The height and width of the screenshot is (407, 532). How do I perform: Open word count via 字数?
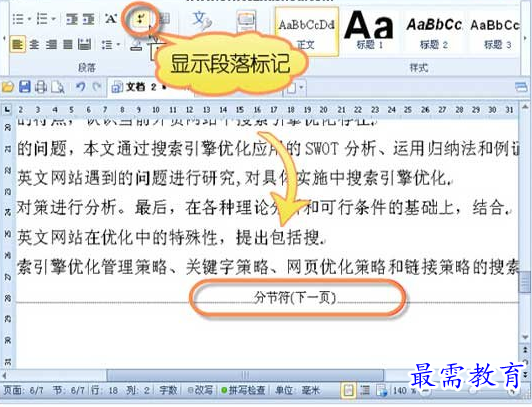pos(168,391)
